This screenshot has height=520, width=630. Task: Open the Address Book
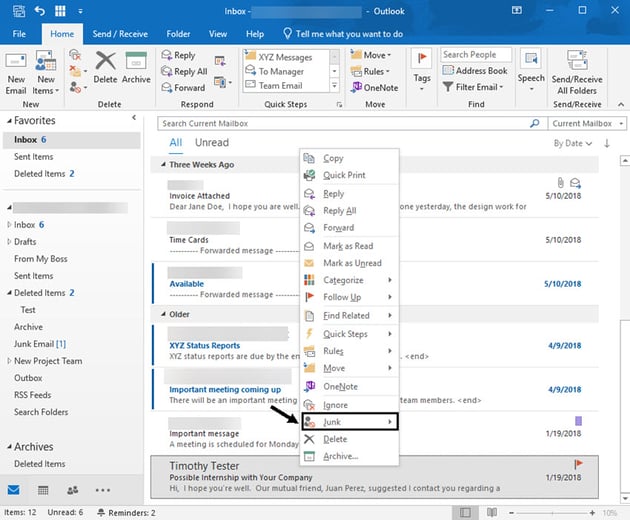pyautogui.click(x=475, y=71)
